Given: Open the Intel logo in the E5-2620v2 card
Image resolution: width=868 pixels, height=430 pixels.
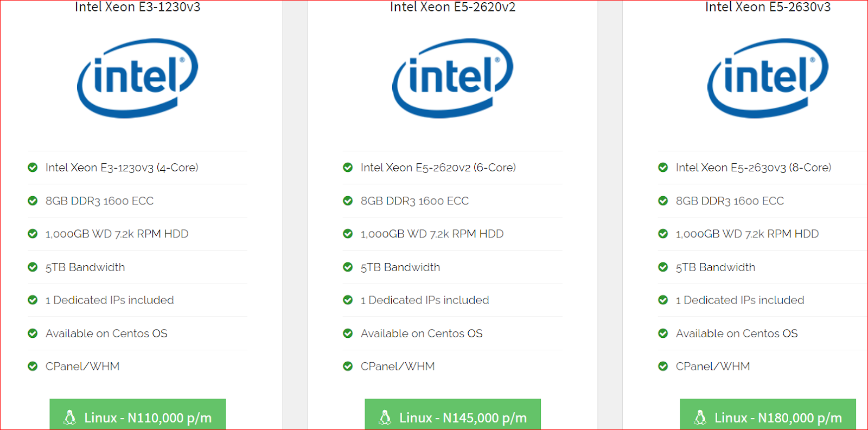Looking at the screenshot, I should click(x=452, y=78).
